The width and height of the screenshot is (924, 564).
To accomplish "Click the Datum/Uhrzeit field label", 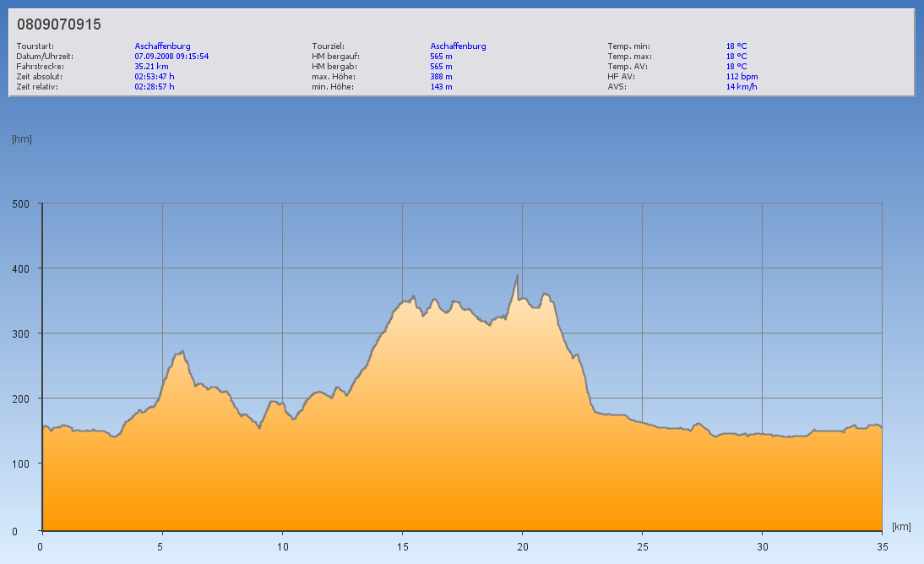I will click(45, 56).
